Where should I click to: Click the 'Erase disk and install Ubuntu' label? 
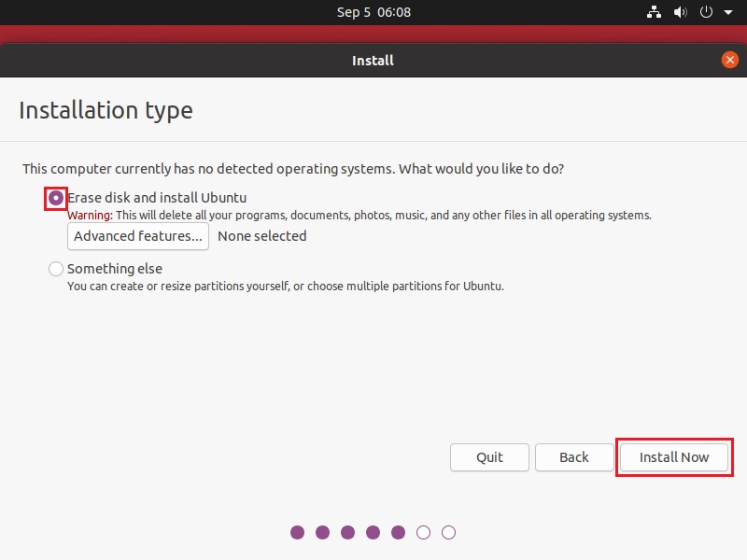click(x=157, y=198)
